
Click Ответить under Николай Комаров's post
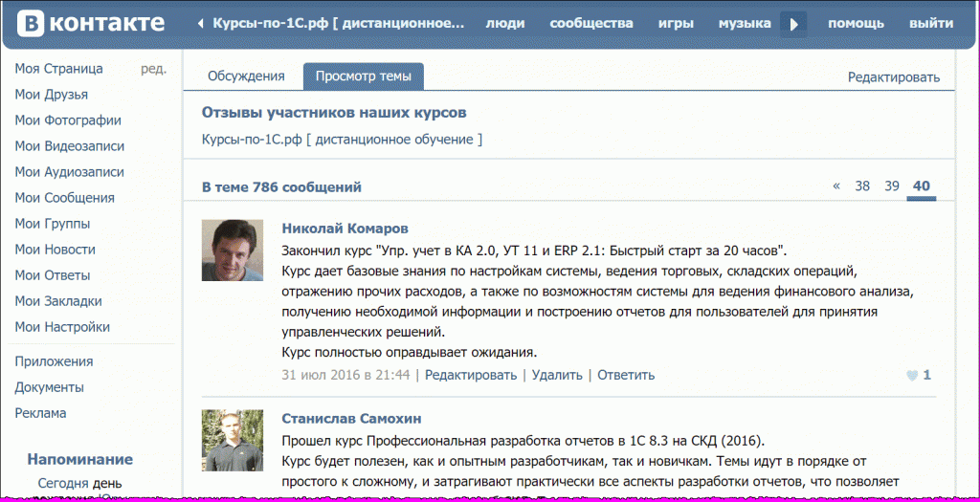[x=626, y=375]
